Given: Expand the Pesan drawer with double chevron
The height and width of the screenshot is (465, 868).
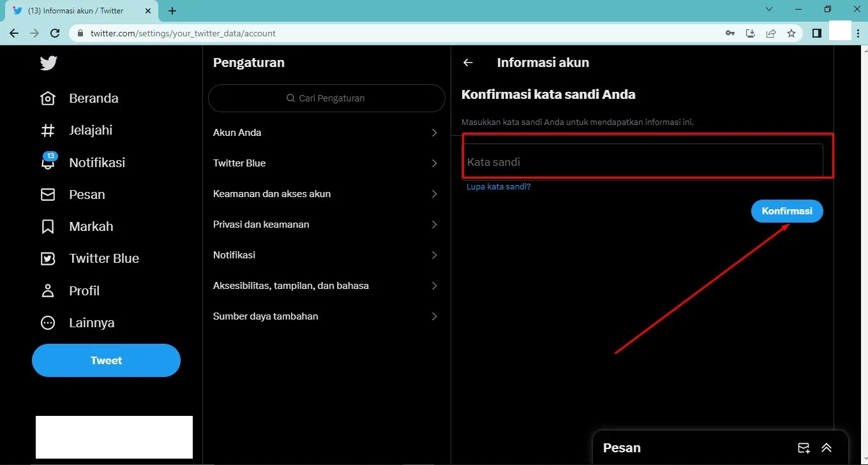Looking at the screenshot, I should tap(827, 448).
